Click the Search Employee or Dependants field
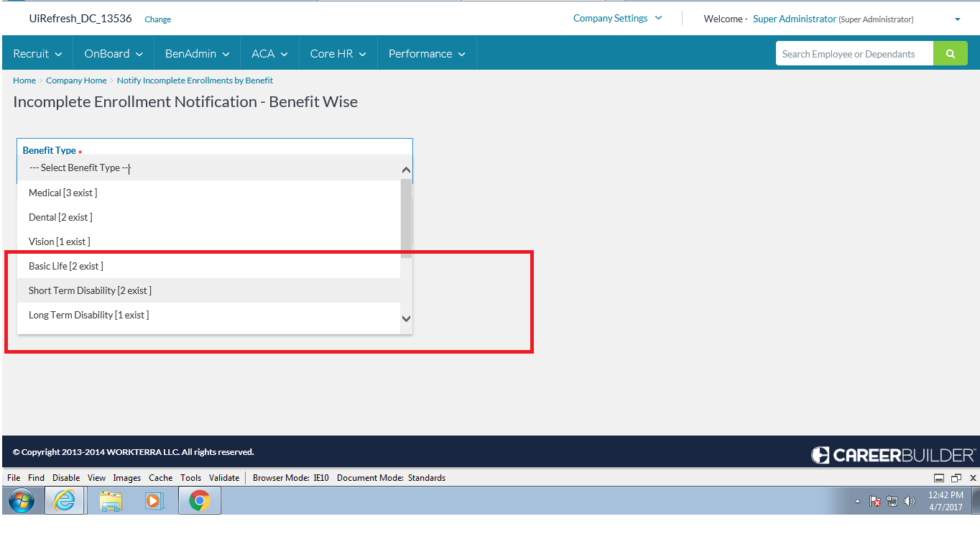980x552 pixels. (854, 54)
